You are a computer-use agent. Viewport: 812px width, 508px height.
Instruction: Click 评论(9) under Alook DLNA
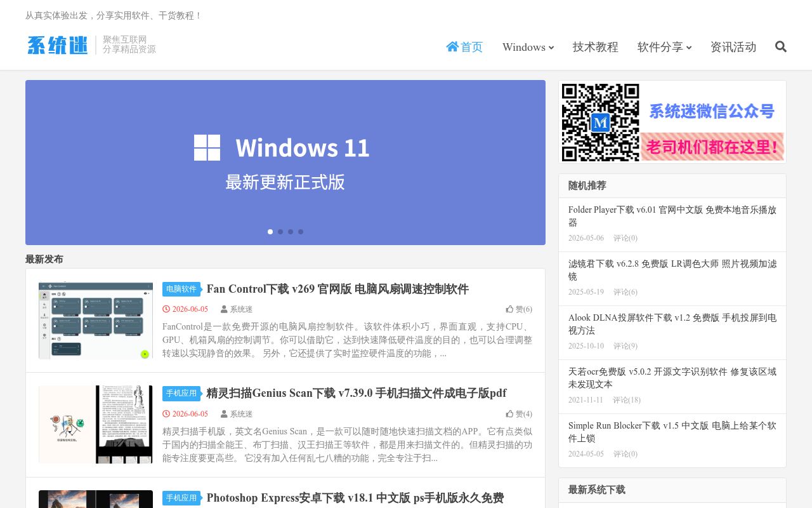(625, 346)
